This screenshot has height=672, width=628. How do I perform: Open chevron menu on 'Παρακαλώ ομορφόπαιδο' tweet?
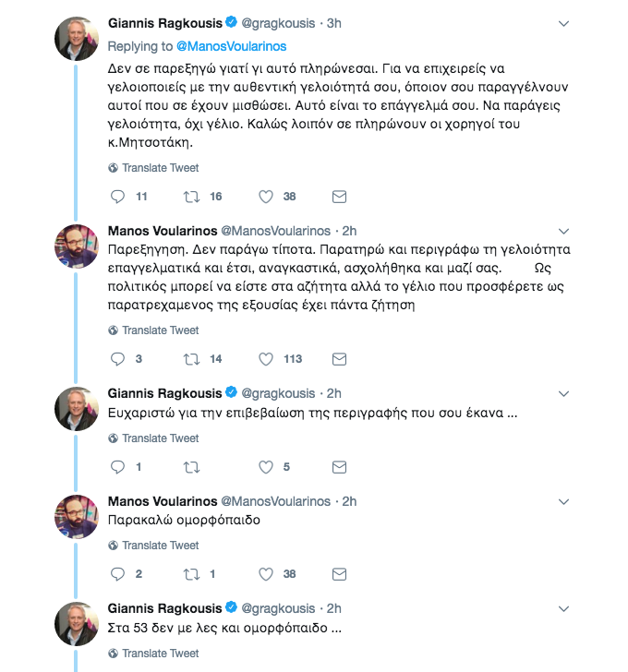(563, 502)
